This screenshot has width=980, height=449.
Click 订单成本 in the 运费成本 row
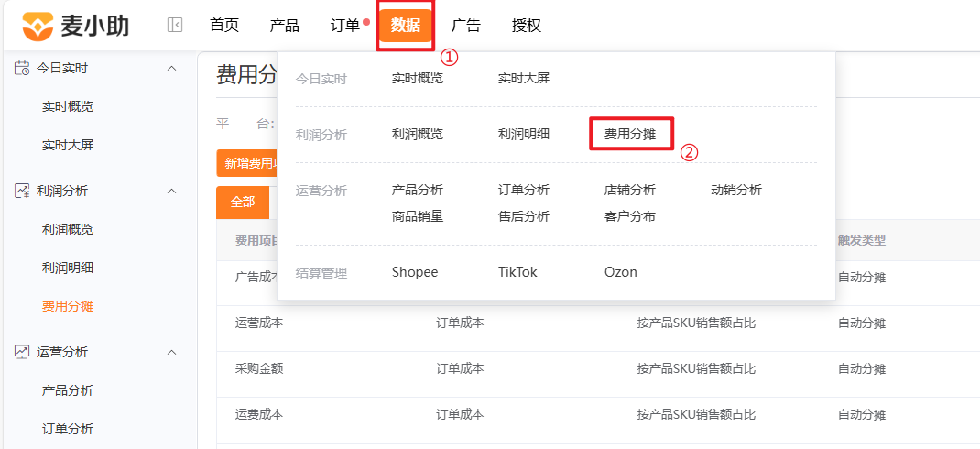point(460,414)
